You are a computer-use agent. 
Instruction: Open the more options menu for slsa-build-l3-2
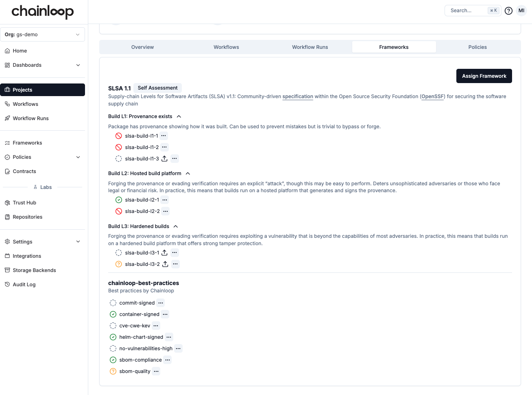coord(175,264)
